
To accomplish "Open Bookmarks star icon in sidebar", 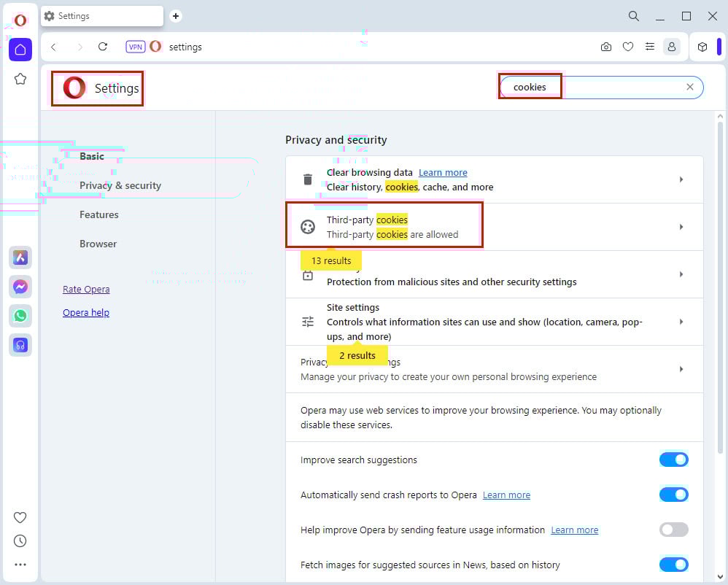I will [20, 79].
